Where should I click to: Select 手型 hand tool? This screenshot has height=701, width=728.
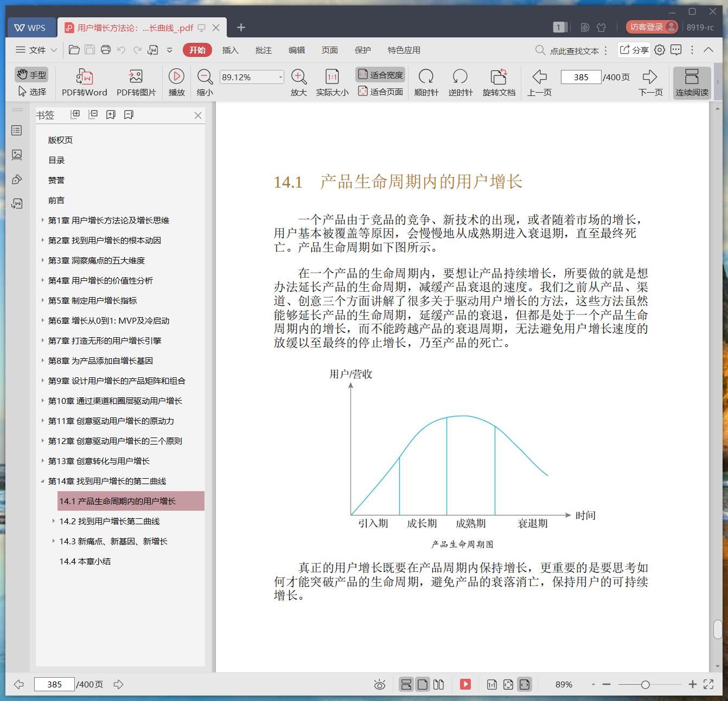tap(31, 75)
